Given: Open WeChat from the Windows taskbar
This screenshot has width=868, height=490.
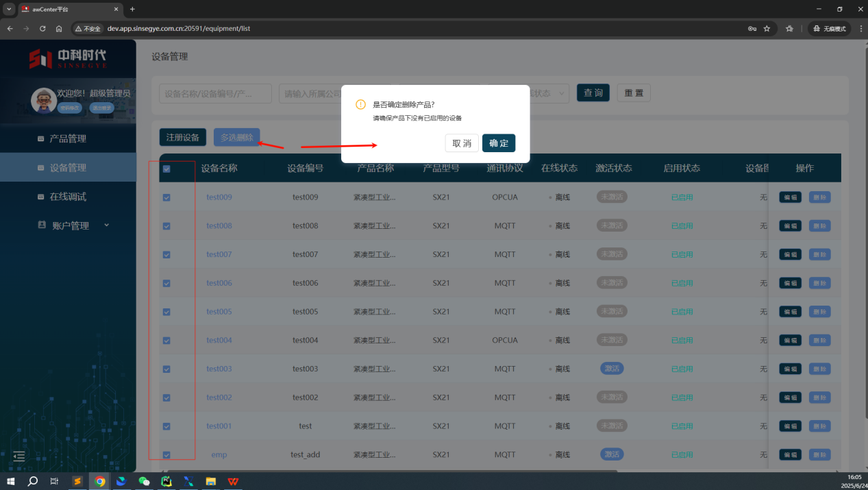Looking at the screenshot, I should coord(144,481).
